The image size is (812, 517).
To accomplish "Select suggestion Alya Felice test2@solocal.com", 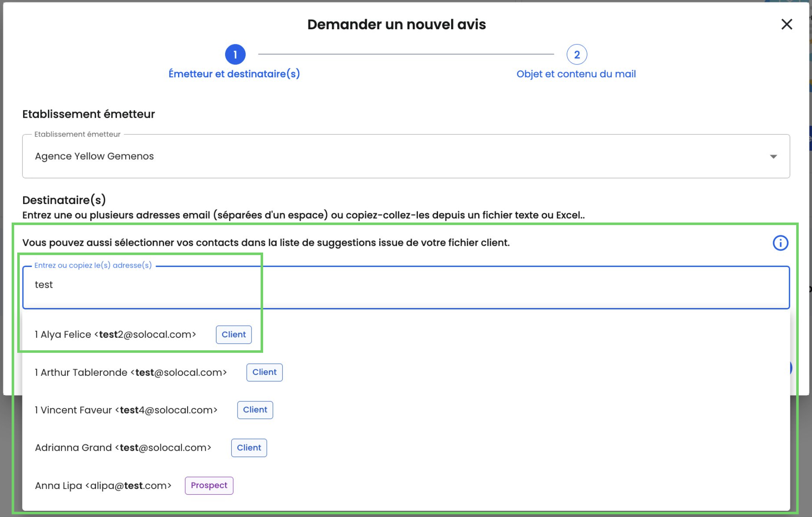I will (116, 335).
